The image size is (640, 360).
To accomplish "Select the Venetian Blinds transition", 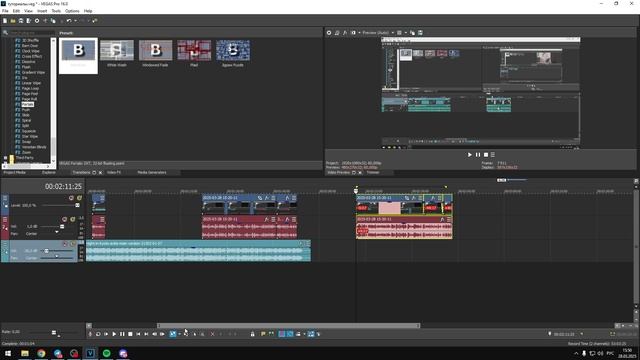I will coord(34,147).
